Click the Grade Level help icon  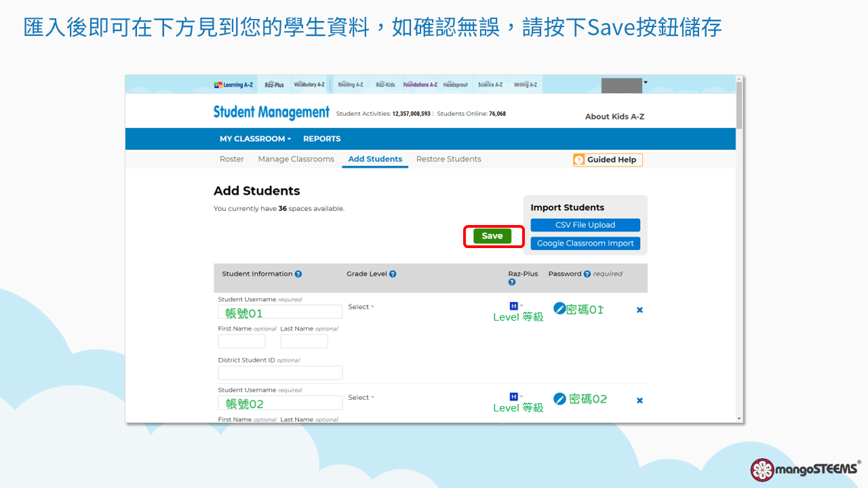[393, 274]
